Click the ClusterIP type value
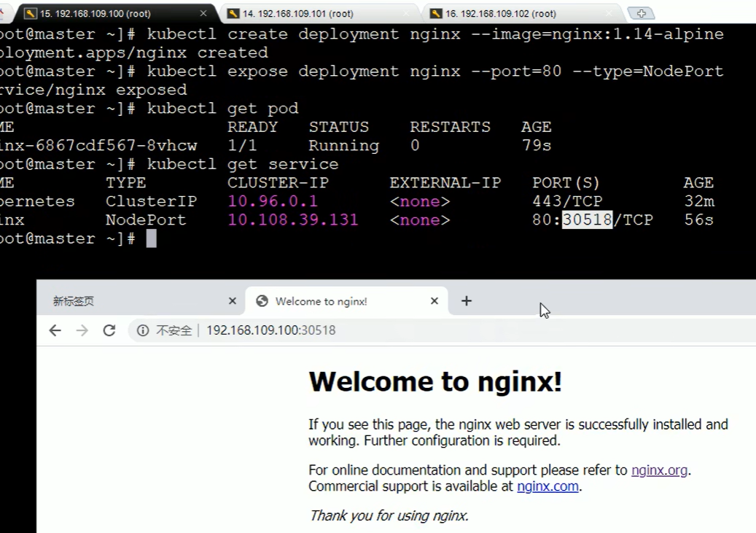The image size is (756, 533). (x=151, y=201)
